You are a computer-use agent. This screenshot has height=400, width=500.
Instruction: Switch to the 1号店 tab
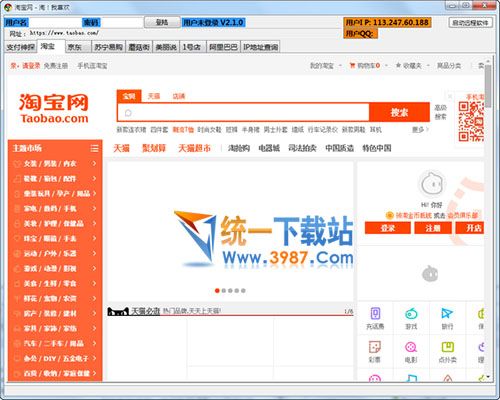pyautogui.click(x=192, y=47)
